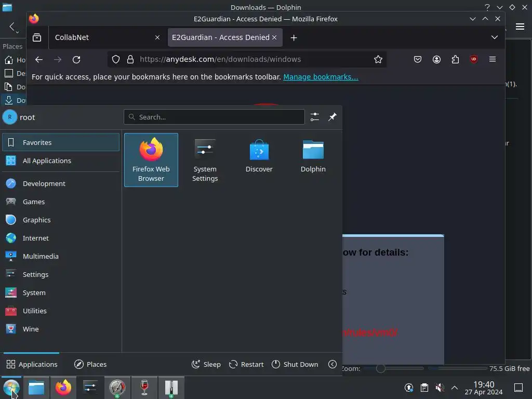The width and height of the screenshot is (532, 399).
Task: Open the Firefox account icon
Action: point(436,59)
